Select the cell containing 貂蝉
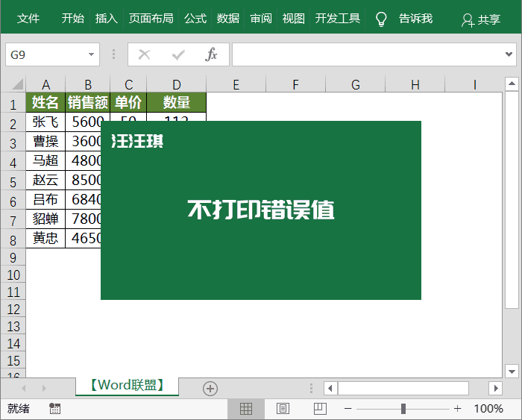 (45, 219)
